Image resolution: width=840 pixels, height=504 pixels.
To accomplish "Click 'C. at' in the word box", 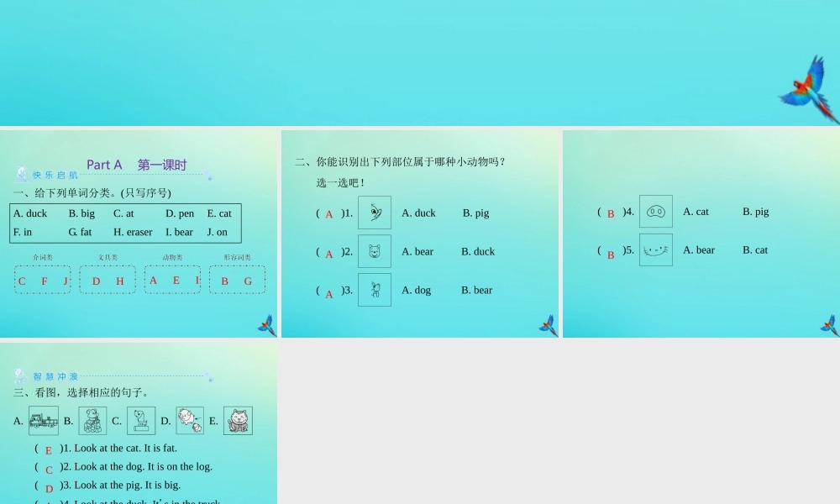I will [123, 213].
